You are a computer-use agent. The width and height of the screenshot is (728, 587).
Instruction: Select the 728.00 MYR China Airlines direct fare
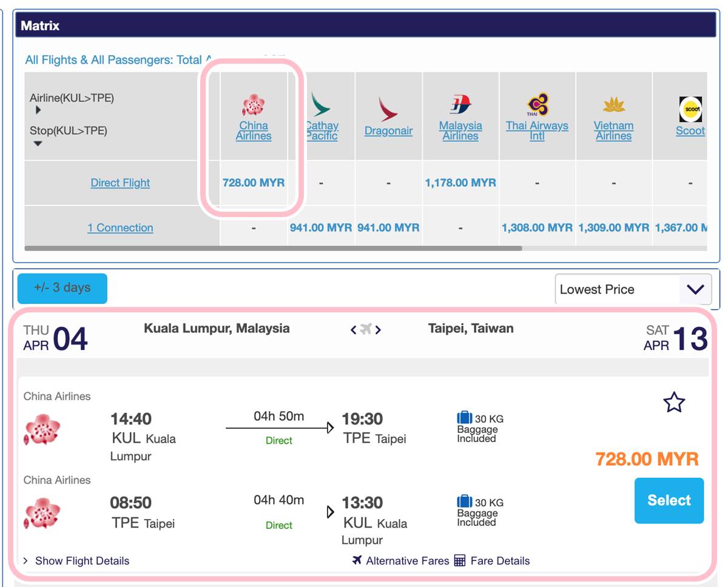click(254, 183)
